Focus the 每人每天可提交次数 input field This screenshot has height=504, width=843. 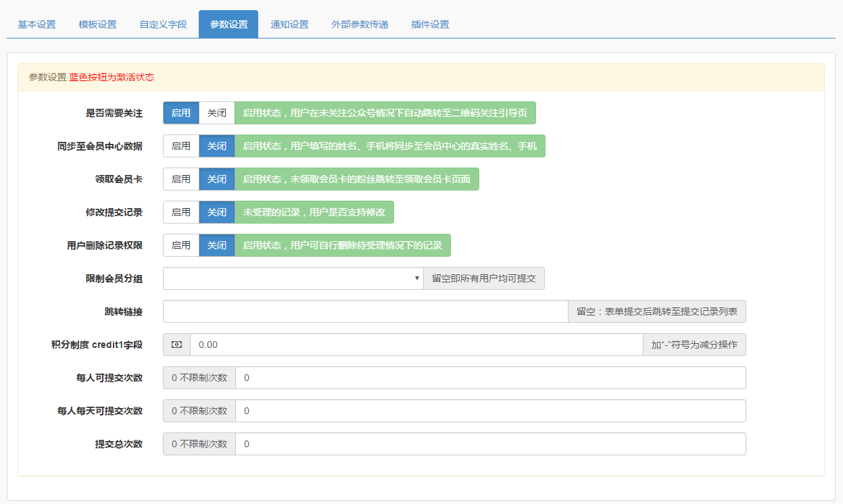point(491,411)
